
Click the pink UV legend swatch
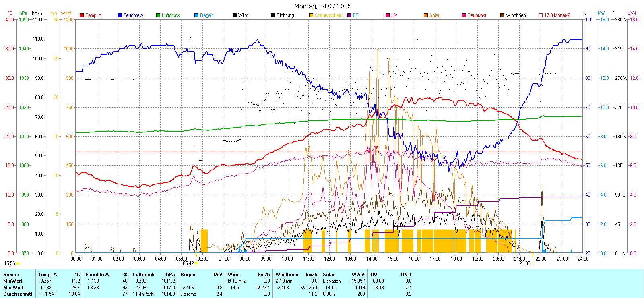(388, 15)
